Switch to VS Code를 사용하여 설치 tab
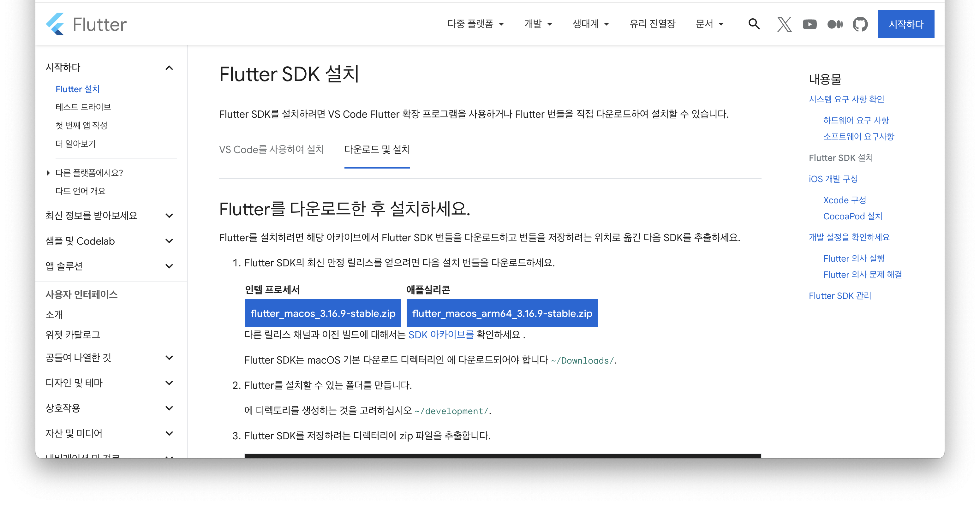 pyautogui.click(x=271, y=149)
